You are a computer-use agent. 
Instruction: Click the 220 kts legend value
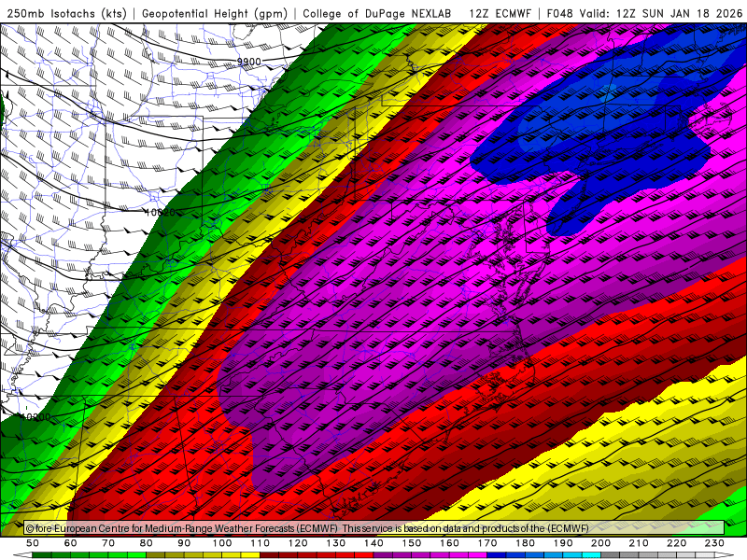pyautogui.click(x=677, y=543)
